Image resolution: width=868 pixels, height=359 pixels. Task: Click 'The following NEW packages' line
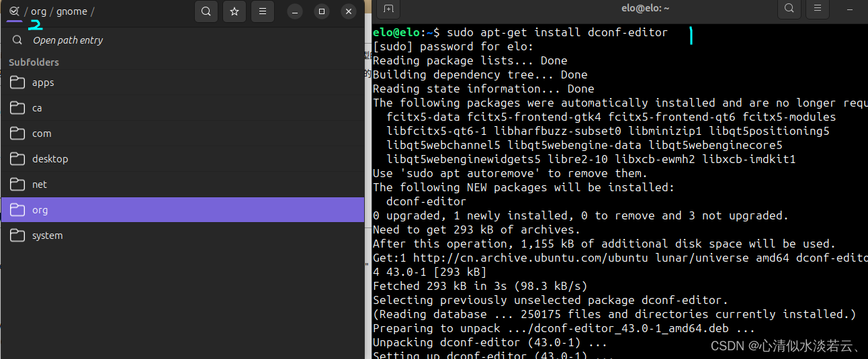click(x=523, y=187)
